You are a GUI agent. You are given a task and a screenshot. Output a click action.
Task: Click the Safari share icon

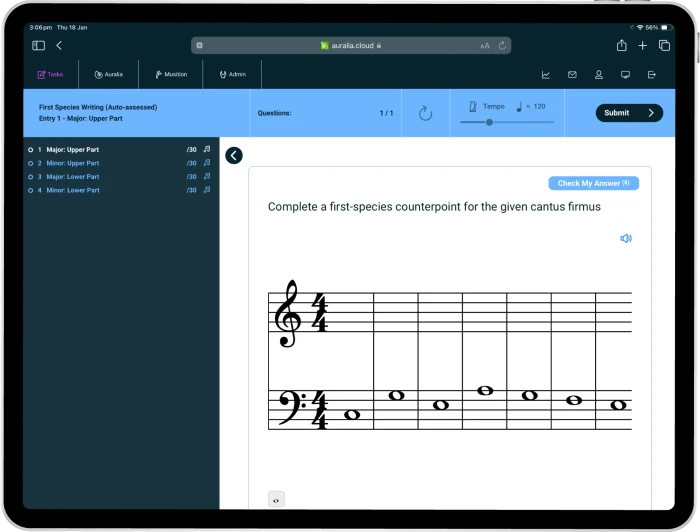[x=621, y=45]
